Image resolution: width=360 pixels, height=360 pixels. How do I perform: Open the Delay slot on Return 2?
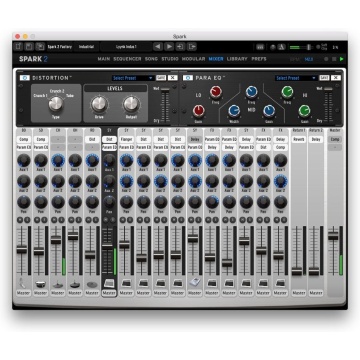pos(316,139)
